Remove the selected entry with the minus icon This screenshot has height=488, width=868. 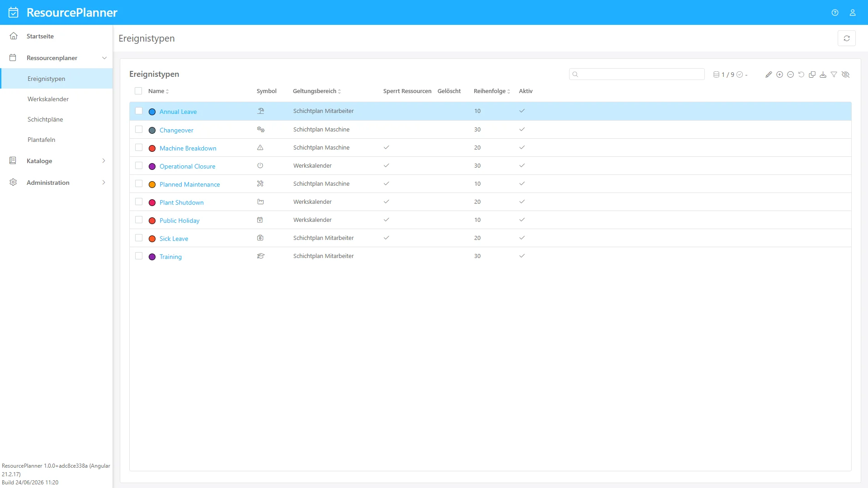click(790, 75)
